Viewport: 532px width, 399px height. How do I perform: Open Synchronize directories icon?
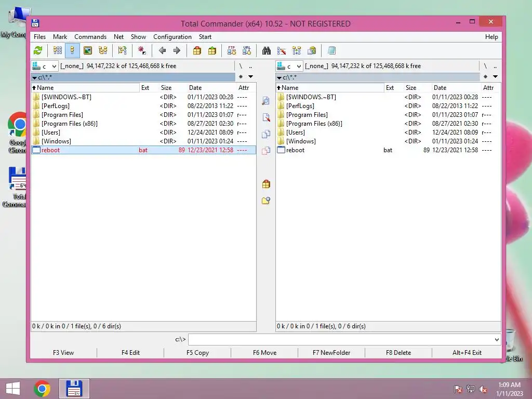(297, 50)
